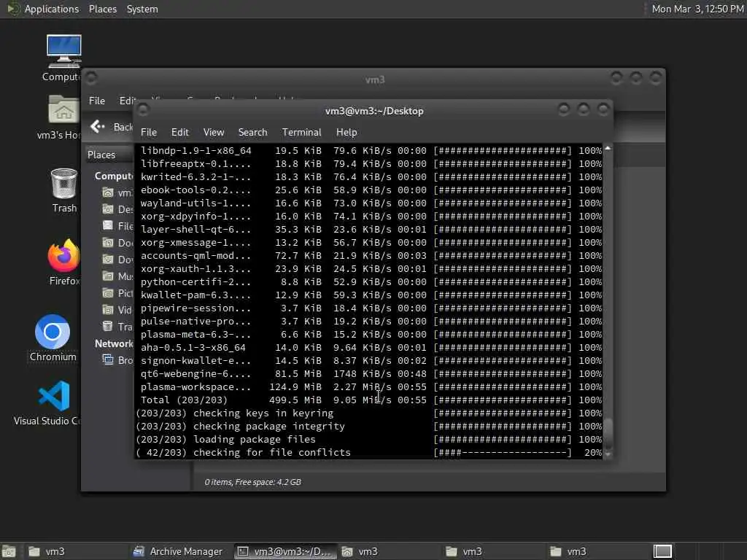Click the libndp-1.9-1-x86_64 line
Viewport: 747px width, 560px height.
click(371, 150)
